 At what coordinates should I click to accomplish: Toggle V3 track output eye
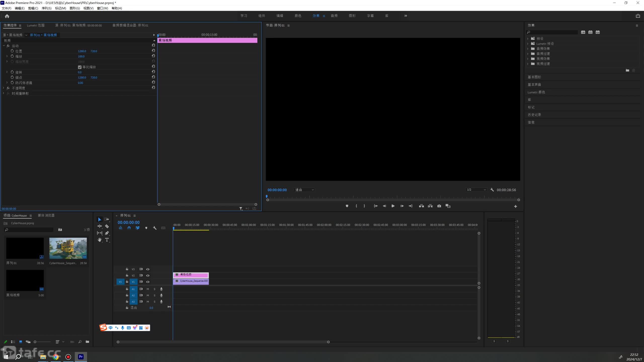coord(148,269)
